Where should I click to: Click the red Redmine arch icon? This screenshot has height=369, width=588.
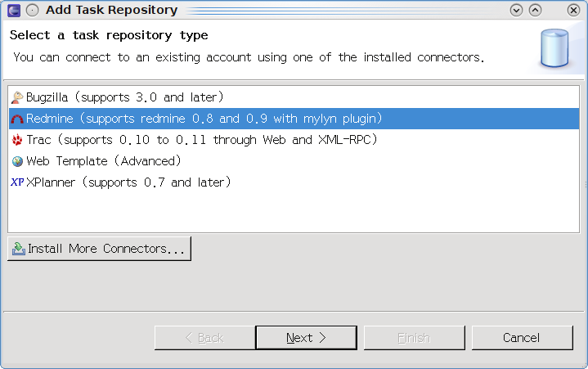pyautogui.click(x=17, y=119)
